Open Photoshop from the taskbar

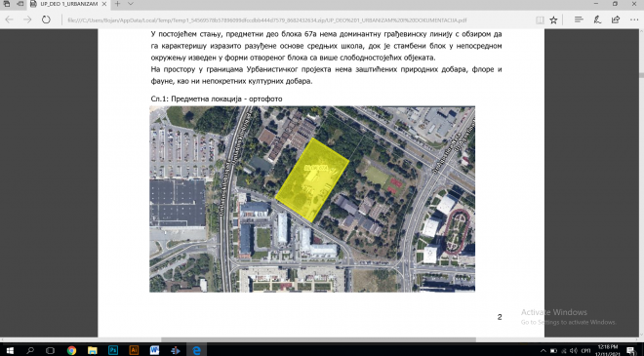tap(113, 350)
